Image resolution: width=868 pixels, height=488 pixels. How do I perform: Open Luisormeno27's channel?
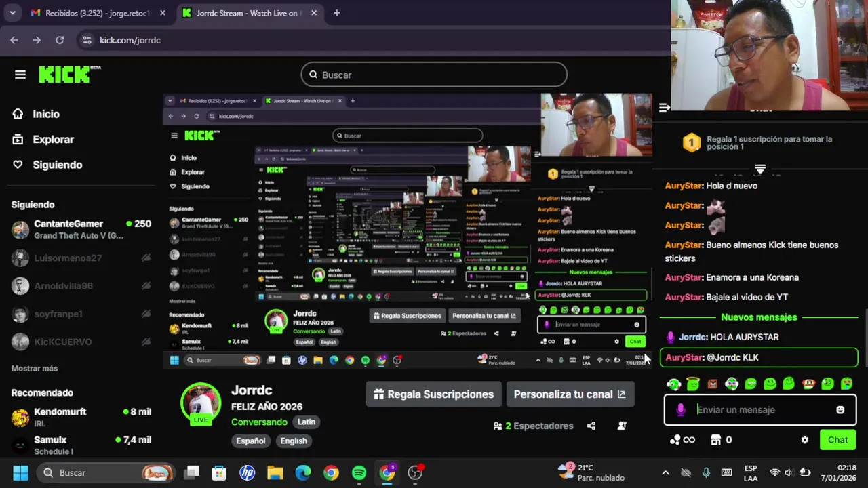pyautogui.click(x=81, y=258)
